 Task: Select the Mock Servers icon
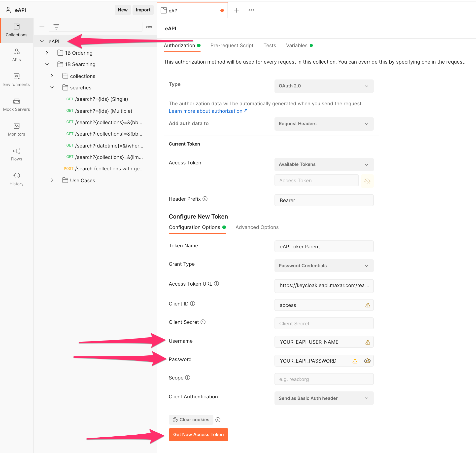16,105
